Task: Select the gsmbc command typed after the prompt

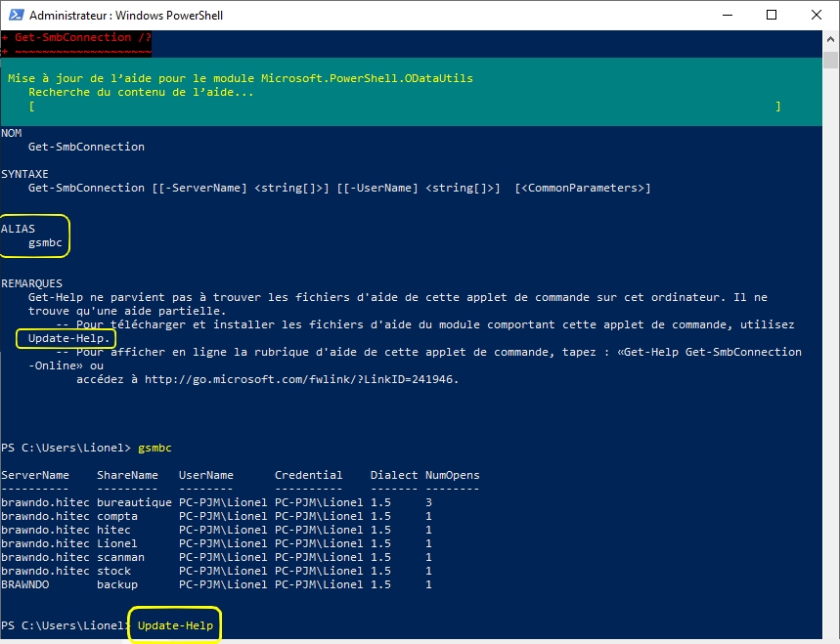Action: [x=155, y=447]
